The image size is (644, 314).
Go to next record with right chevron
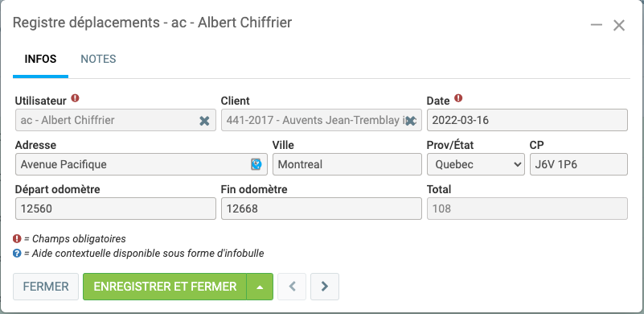coord(325,287)
